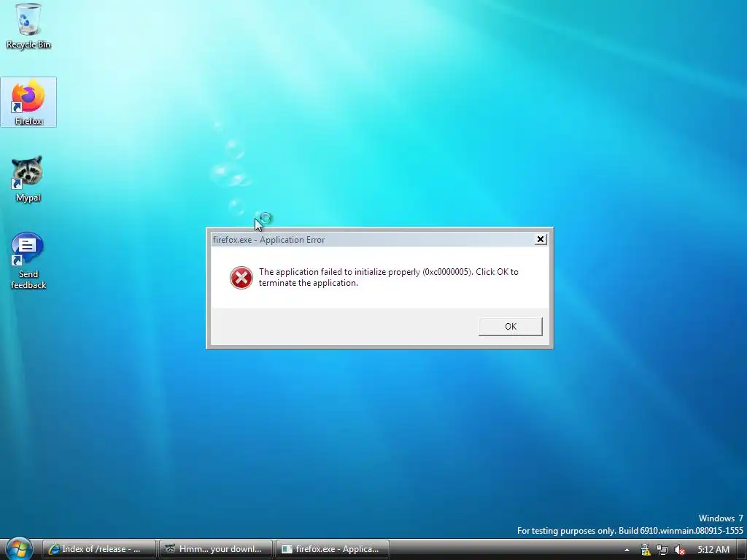
Task: Select the Recycle Bin desktop icon
Action: pyautogui.click(x=28, y=26)
